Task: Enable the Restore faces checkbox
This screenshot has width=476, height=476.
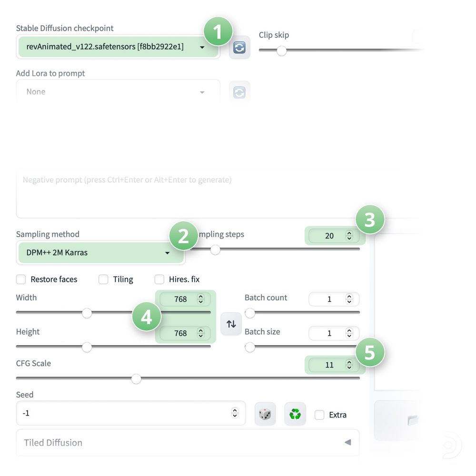Action: (x=21, y=279)
